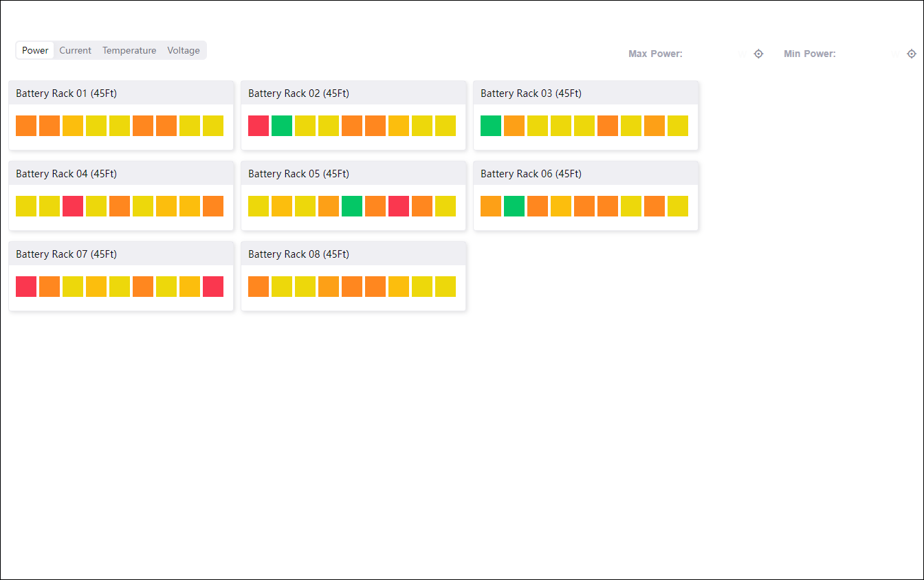Click the first orange cell in Battery Rack 01
Image resolution: width=924 pixels, height=580 pixels.
tap(26, 126)
